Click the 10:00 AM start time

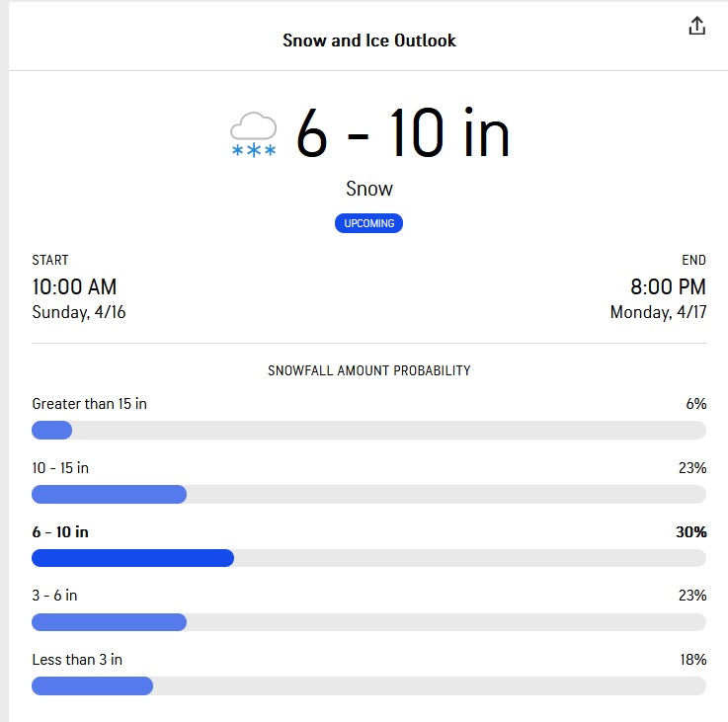(74, 287)
